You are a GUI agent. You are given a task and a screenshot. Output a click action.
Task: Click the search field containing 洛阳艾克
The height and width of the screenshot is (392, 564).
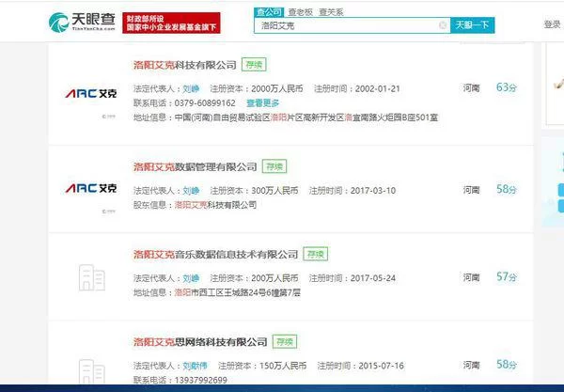[x=348, y=25]
